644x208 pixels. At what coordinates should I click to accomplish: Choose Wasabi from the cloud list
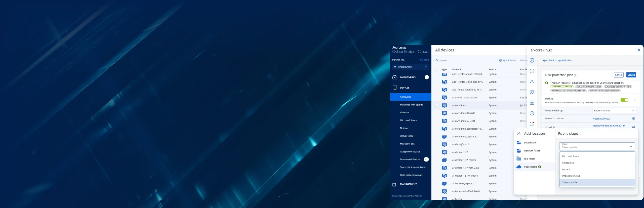point(566,169)
